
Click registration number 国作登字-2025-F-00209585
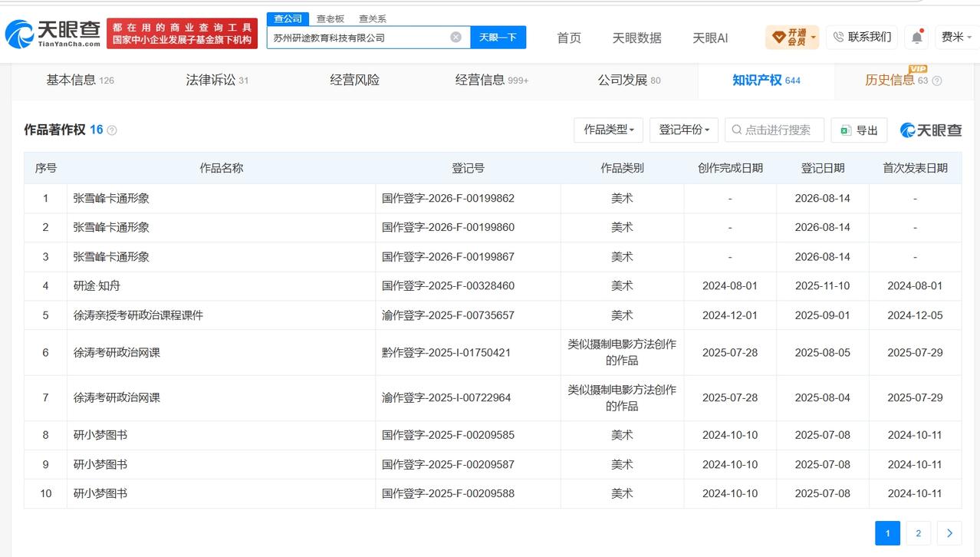click(x=448, y=434)
